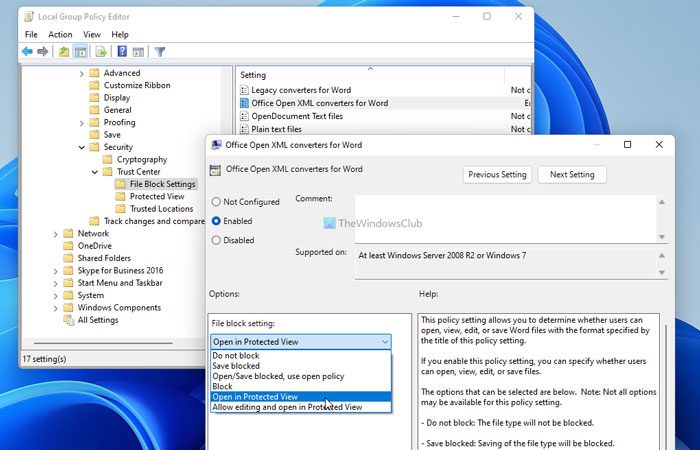
Task: Click the Export list toolbar icon
Action: pyautogui.click(x=101, y=51)
